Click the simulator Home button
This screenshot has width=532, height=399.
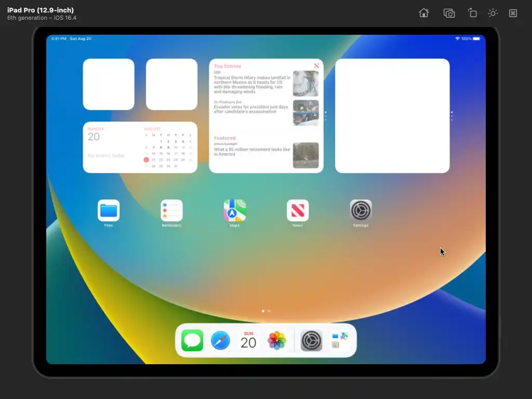(x=424, y=13)
